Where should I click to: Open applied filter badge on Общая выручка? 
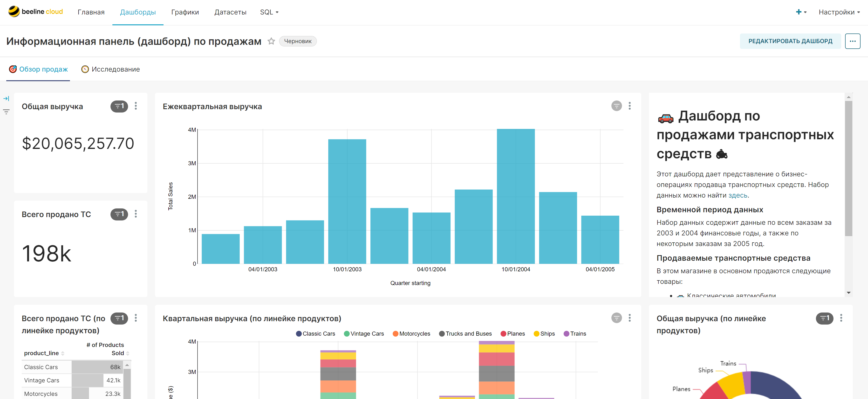pos(119,106)
